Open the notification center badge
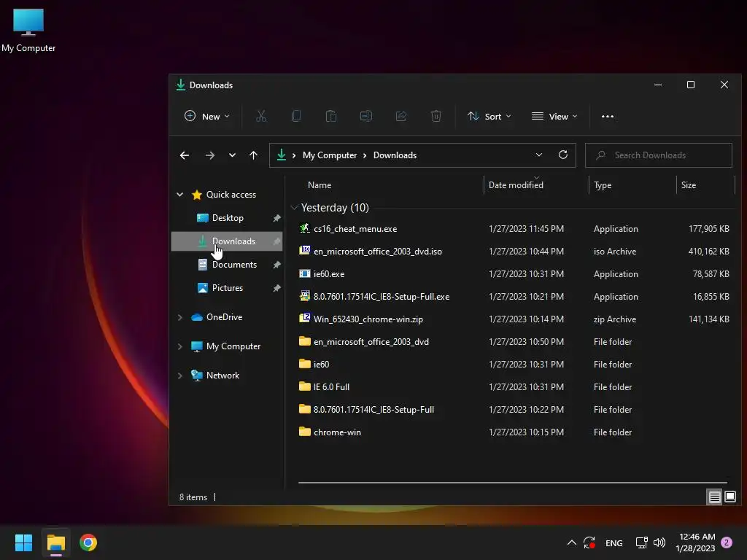The image size is (747, 560). [x=727, y=542]
